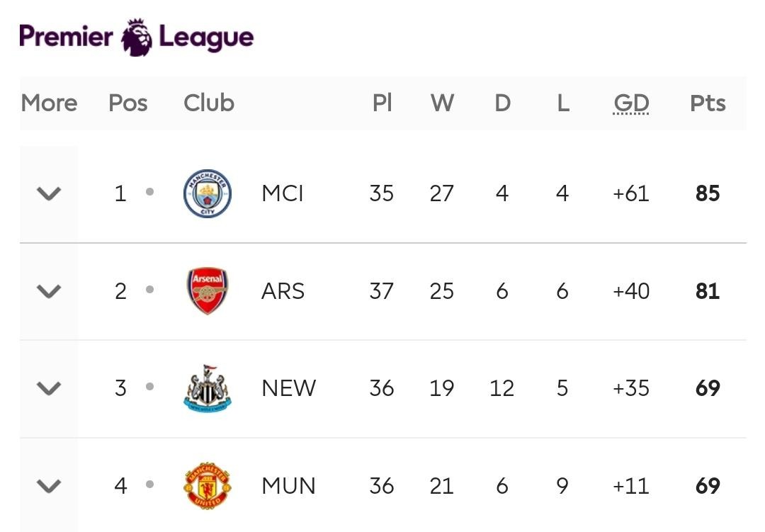This screenshot has width=765, height=532.
Task: Click the More column header
Action: point(50,103)
